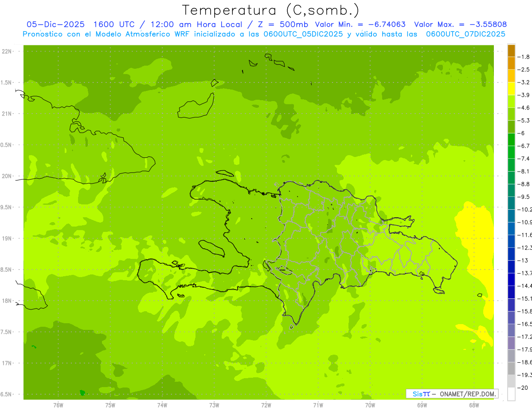The height and width of the screenshot is (411, 532).
Task: Click the legend swatch between -5.3 and -6
Action: tap(511, 127)
